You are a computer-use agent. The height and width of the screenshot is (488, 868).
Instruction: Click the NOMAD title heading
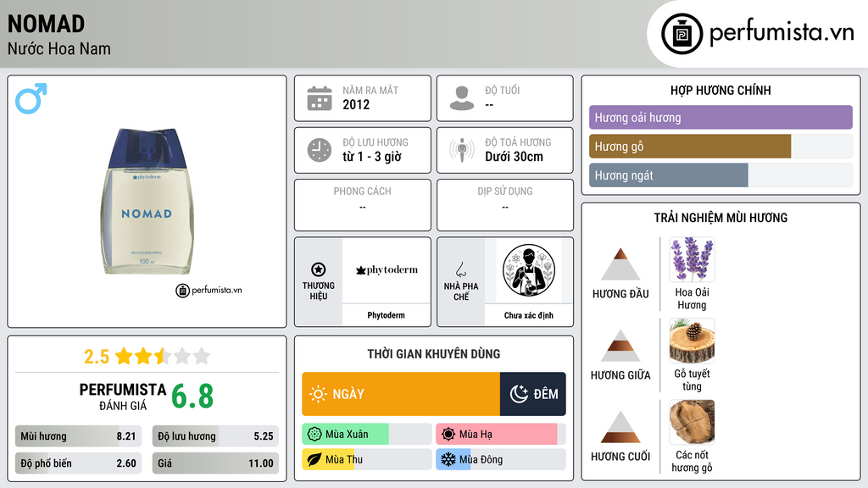47,24
